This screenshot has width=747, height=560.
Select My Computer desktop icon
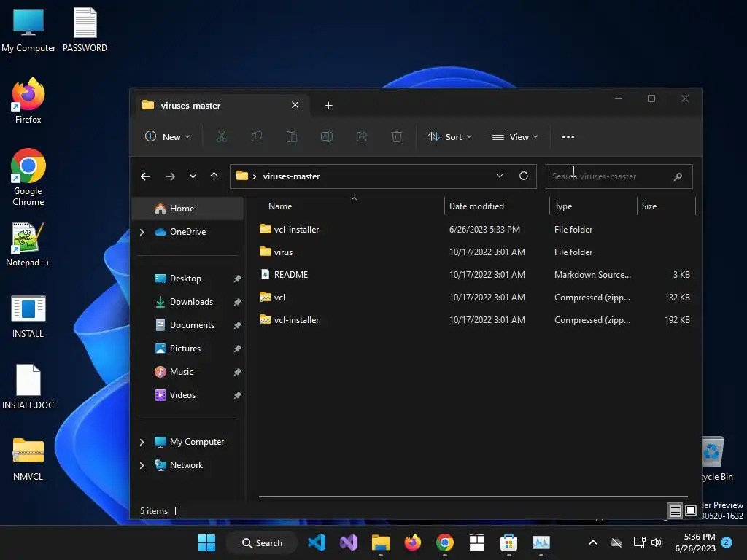[x=28, y=30]
